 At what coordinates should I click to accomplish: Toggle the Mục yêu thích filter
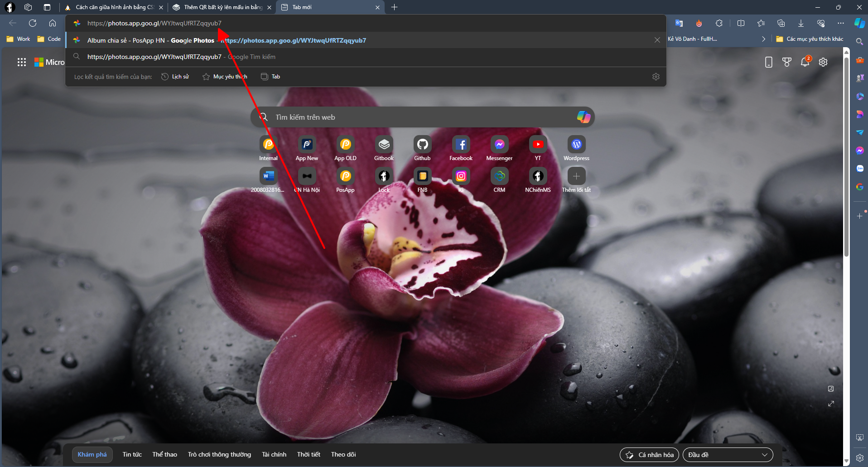tap(225, 77)
